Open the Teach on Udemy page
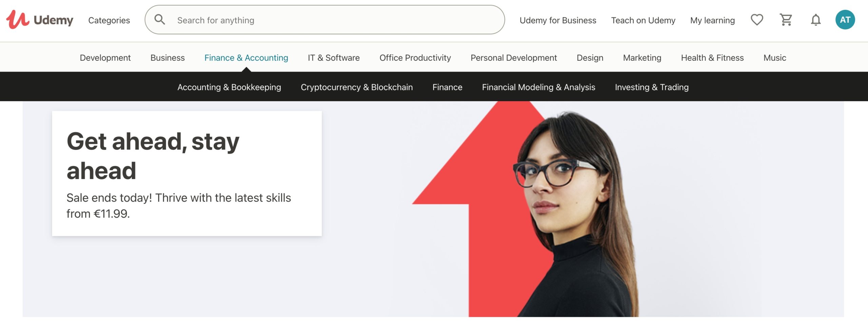The image size is (868, 325). (643, 20)
